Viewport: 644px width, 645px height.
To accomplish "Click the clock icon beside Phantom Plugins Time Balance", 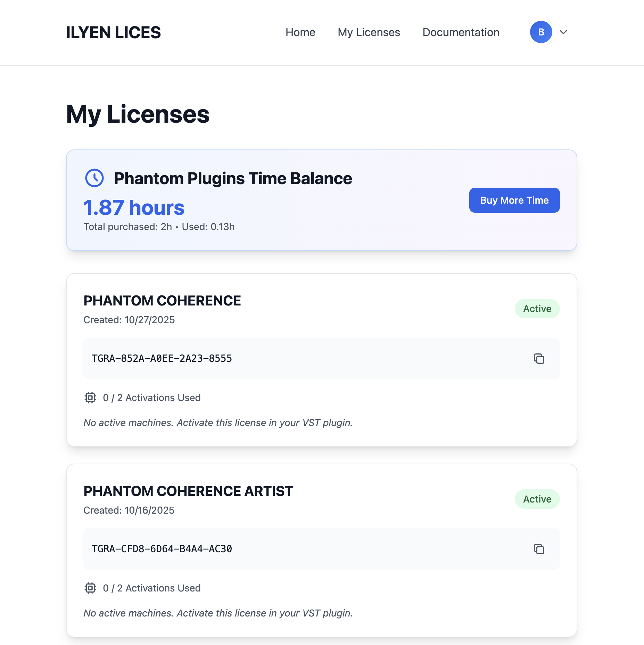I will [x=94, y=178].
